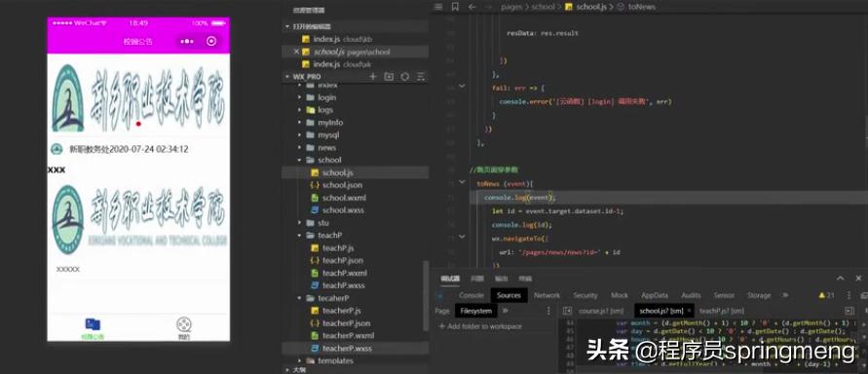This screenshot has width=868, height=374.
Task: Switch to the Sensor tab
Action: point(724,295)
